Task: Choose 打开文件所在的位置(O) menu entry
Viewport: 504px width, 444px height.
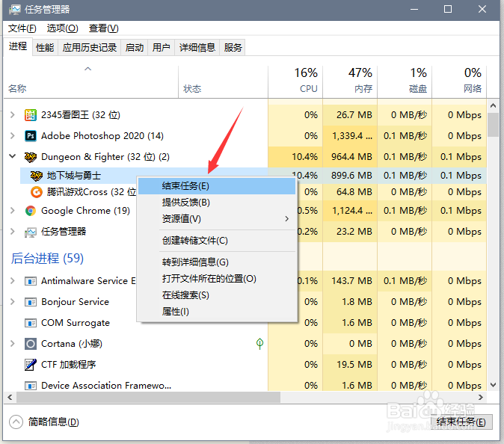Action: pos(217,279)
